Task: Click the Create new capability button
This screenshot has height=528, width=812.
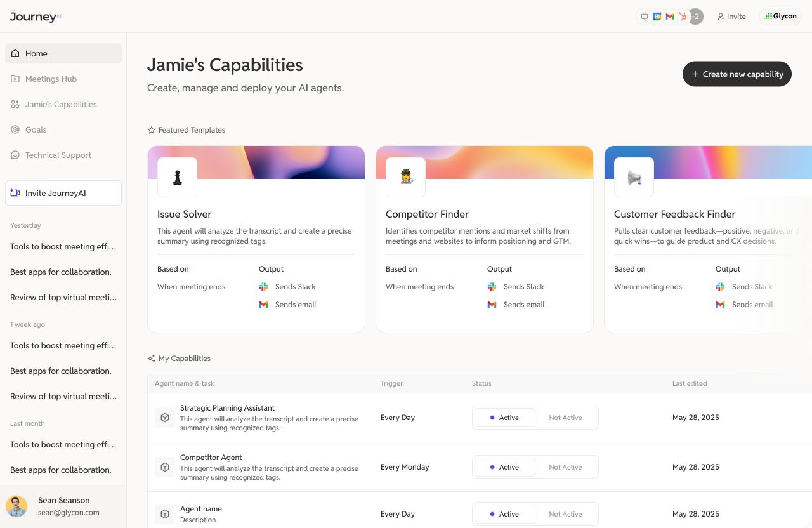Action: coord(737,74)
